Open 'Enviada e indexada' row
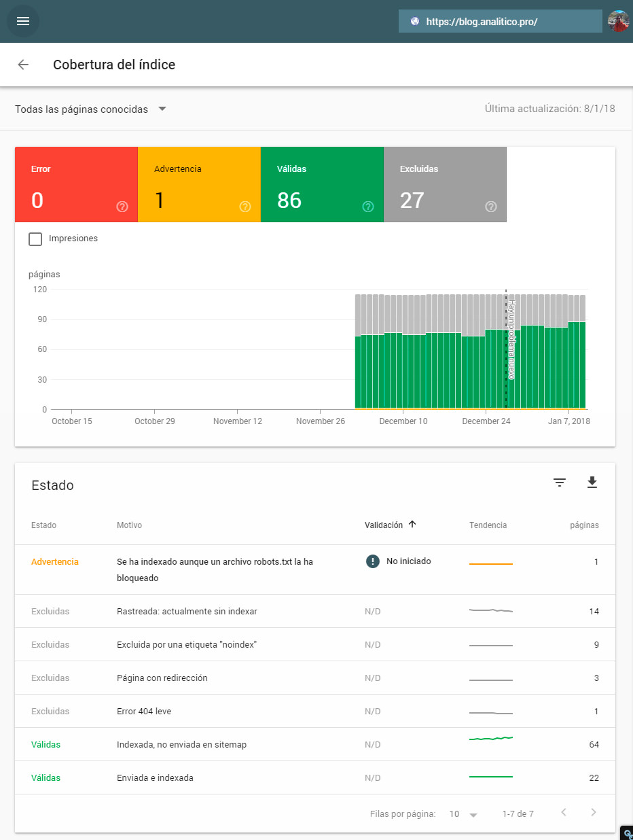This screenshot has height=840, width=633. 315,777
